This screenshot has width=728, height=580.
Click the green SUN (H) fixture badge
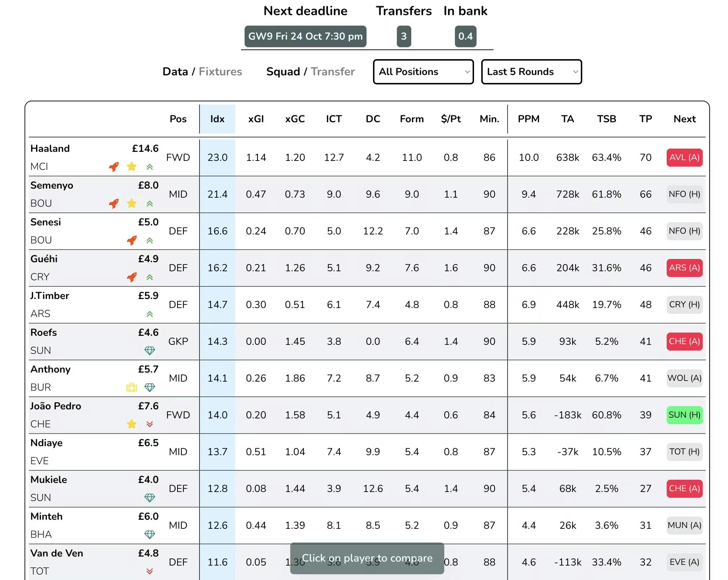coord(684,415)
